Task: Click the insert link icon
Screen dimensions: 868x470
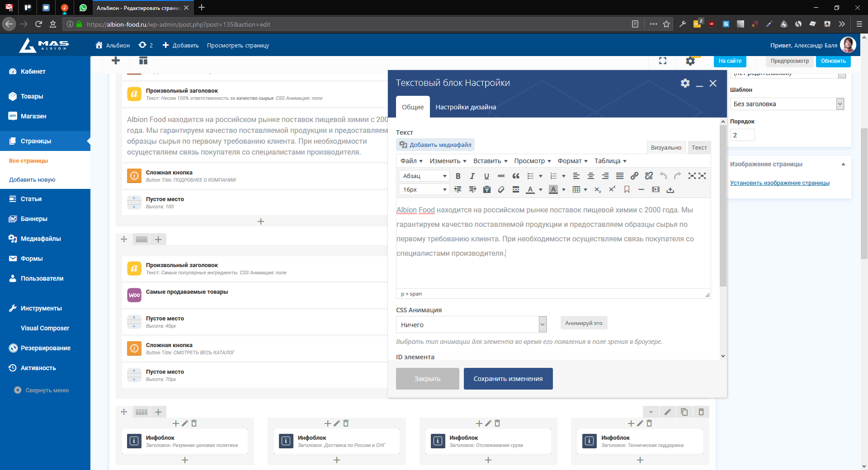Action: [634, 176]
